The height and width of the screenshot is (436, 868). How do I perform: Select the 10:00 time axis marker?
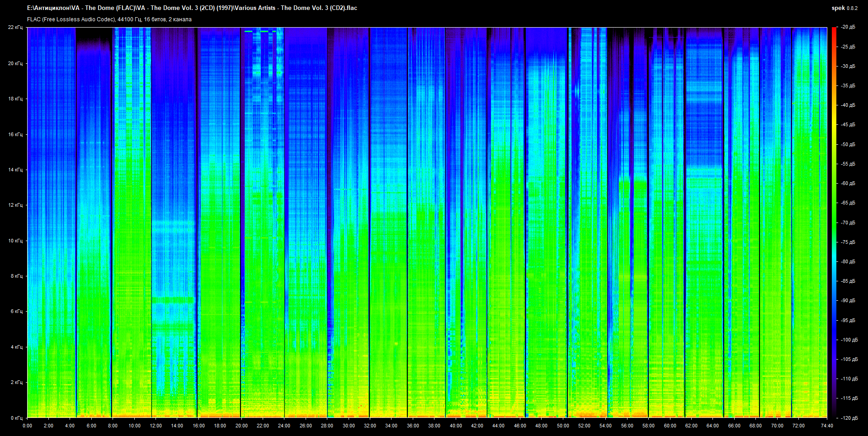[134, 426]
